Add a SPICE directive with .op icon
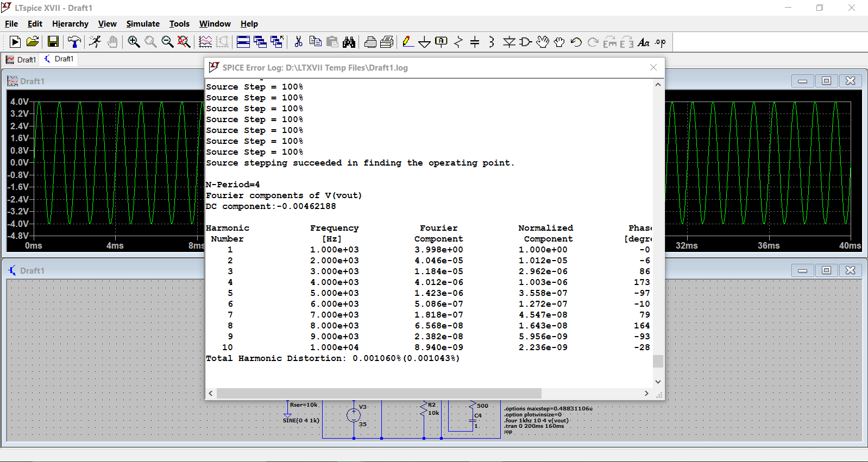Image resolution: width=868 pixels, height=462 pixels. click(661, 42)
